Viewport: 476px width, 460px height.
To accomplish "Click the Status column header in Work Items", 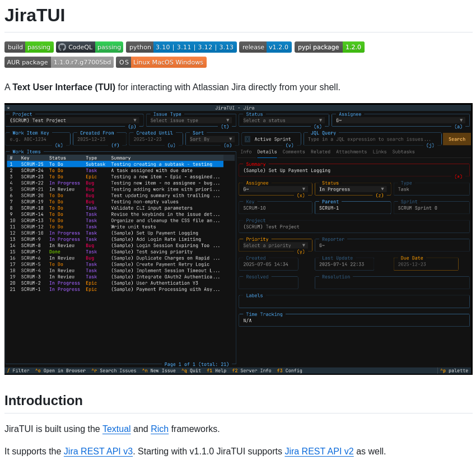I will tap(57, 158).
